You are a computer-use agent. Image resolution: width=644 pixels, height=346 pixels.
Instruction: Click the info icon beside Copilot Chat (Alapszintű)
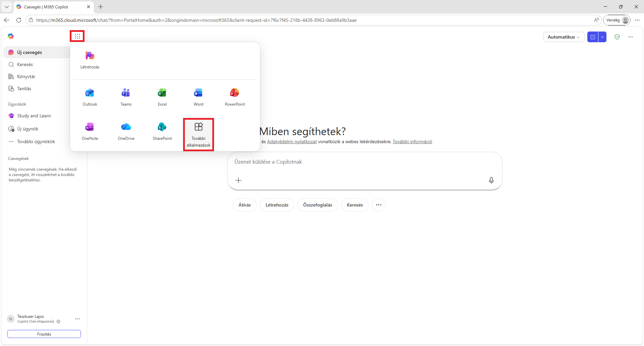[58, 322]
